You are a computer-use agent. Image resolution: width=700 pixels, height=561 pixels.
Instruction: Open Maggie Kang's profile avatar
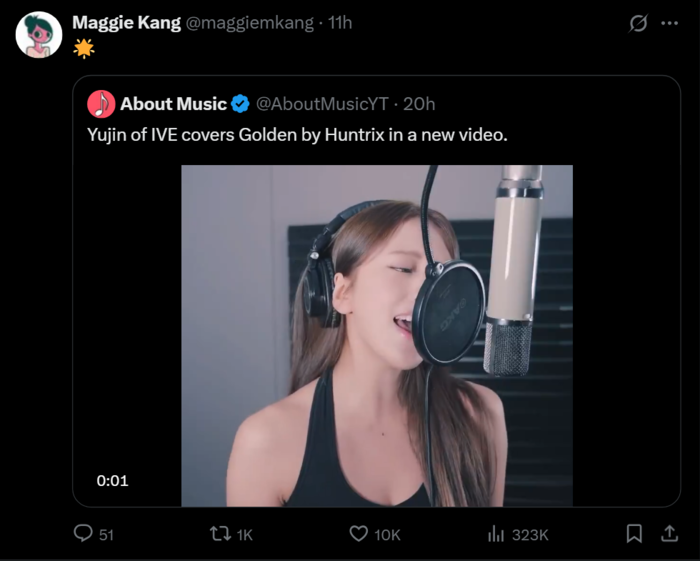(x=39, y=35)
